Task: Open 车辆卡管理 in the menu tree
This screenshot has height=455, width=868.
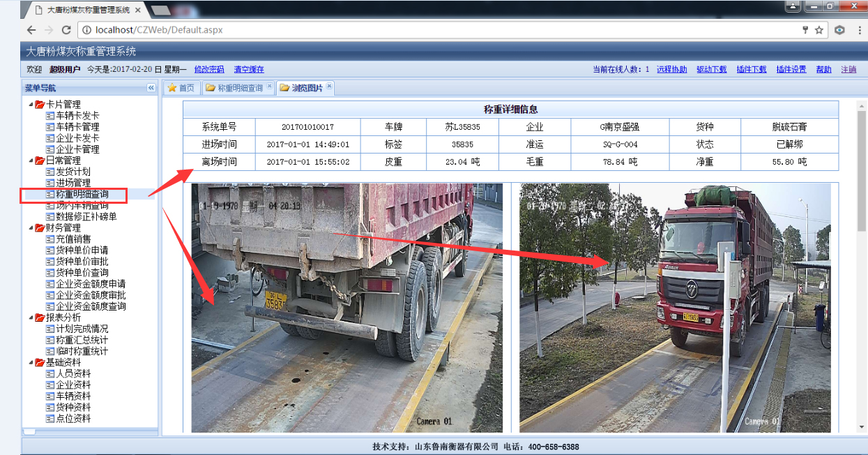Action: pyautogui.click(x=77, y=127)
